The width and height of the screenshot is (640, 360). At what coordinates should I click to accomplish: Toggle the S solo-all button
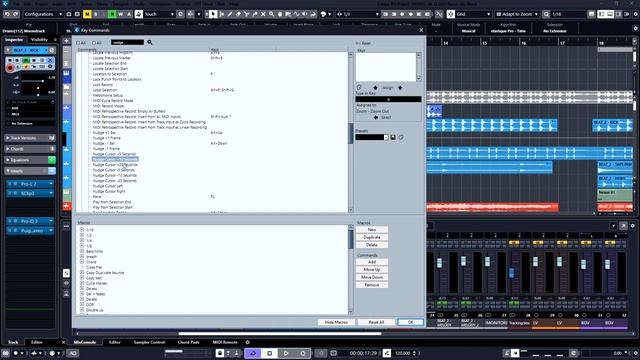pos(96,14)
